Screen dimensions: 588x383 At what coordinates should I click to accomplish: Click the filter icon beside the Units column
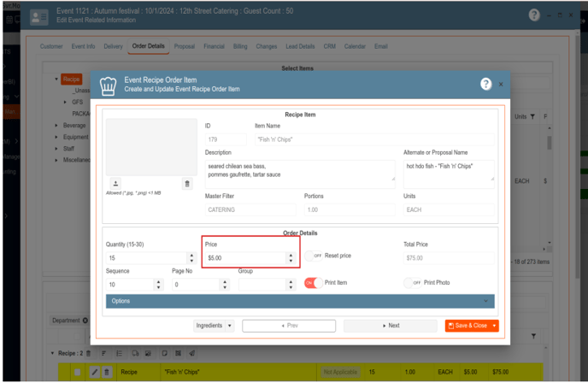point(532,116)
